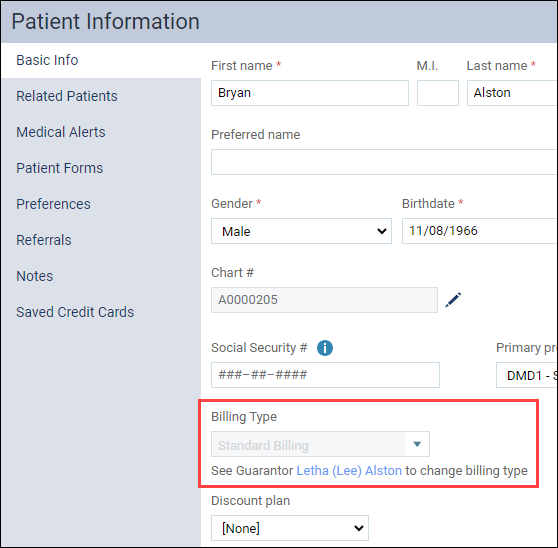Open the Primary provider DMD1 dropdown
558x548 pixels.
tap(527, 375)
